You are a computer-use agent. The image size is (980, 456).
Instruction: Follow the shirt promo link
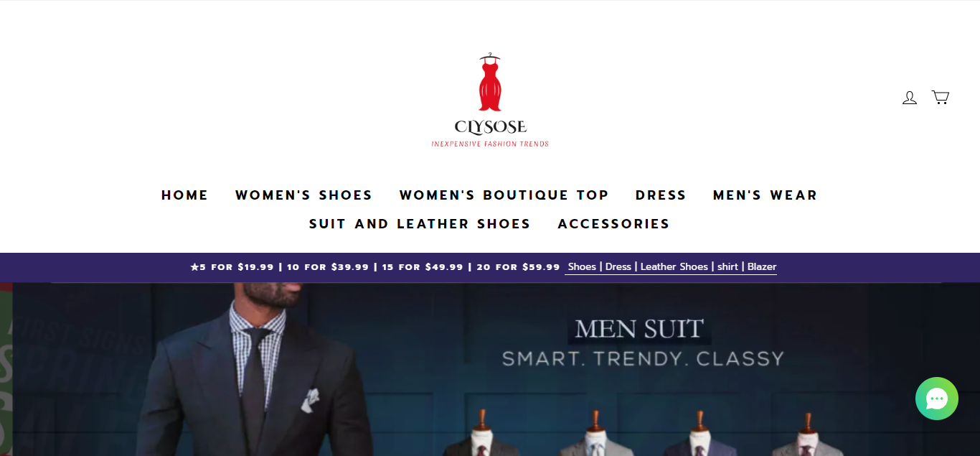(727, 266)
